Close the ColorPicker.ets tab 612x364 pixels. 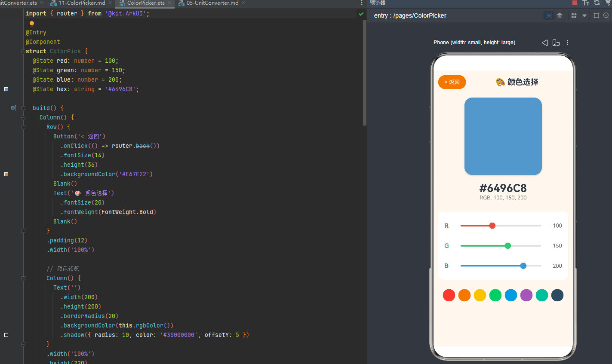(x=169, y=3)
